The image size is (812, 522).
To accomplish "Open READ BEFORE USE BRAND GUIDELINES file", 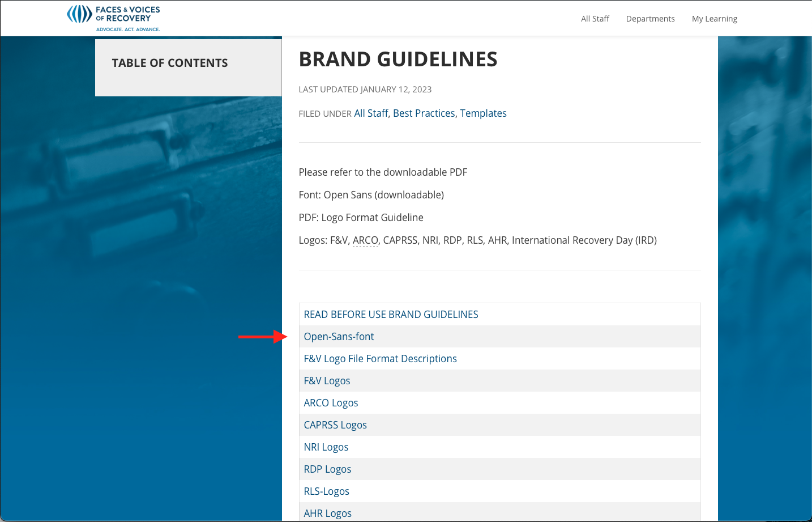I will 391,315.
